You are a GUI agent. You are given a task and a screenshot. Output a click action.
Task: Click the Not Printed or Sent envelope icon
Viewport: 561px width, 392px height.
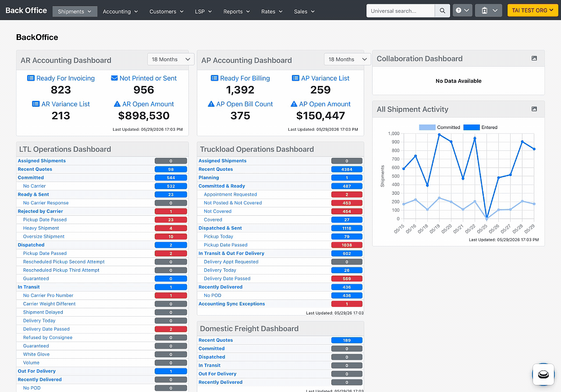114,78
